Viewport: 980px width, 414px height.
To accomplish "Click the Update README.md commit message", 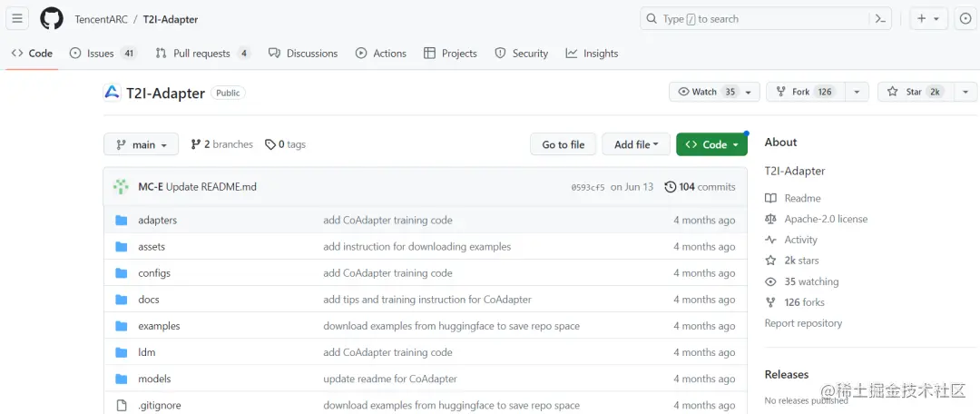I will pyautogui.click(x=211, y=186).
